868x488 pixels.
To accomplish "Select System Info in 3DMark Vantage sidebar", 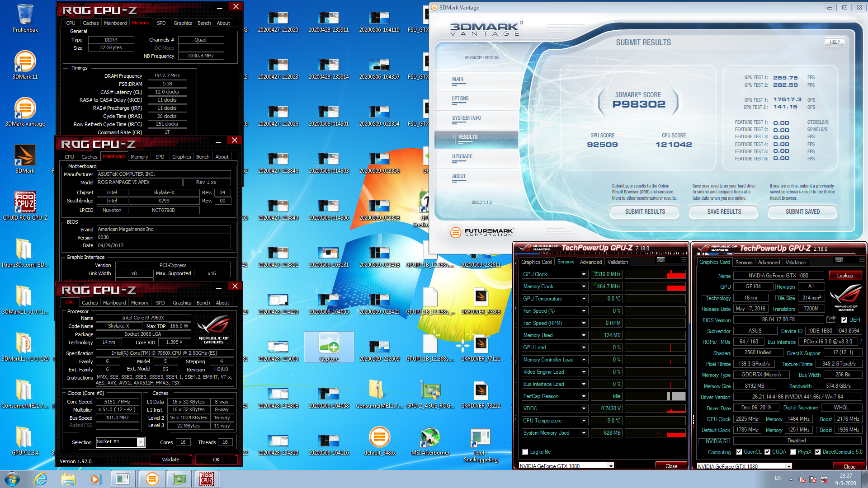I will pos(467,118).
